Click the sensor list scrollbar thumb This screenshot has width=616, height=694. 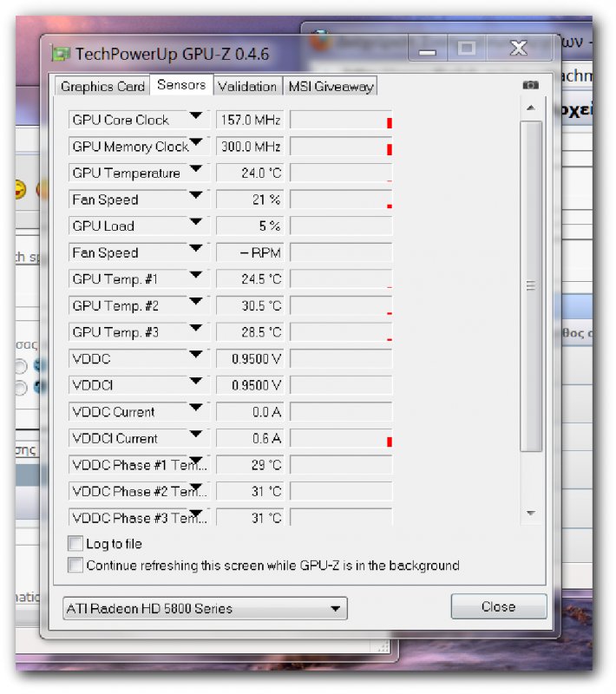click(531, 286)
